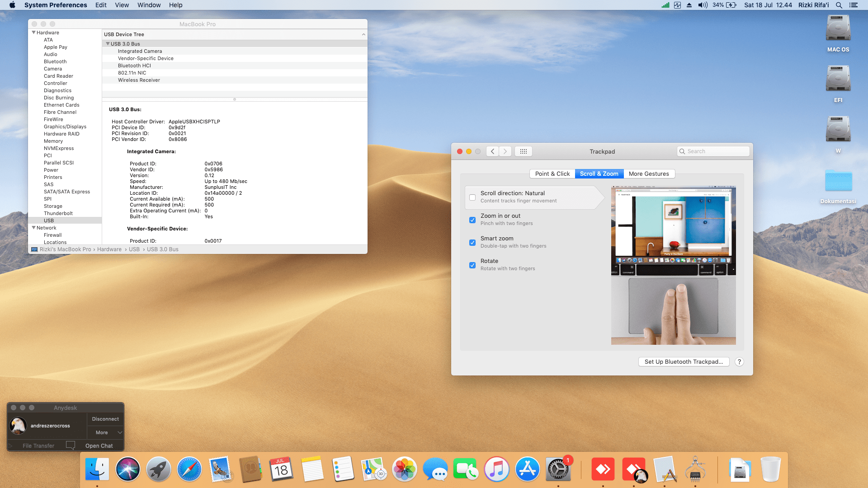This screenshot has width=868, height=488.
Task: Switch to the Point & Click tab
Action: [552, 174]
